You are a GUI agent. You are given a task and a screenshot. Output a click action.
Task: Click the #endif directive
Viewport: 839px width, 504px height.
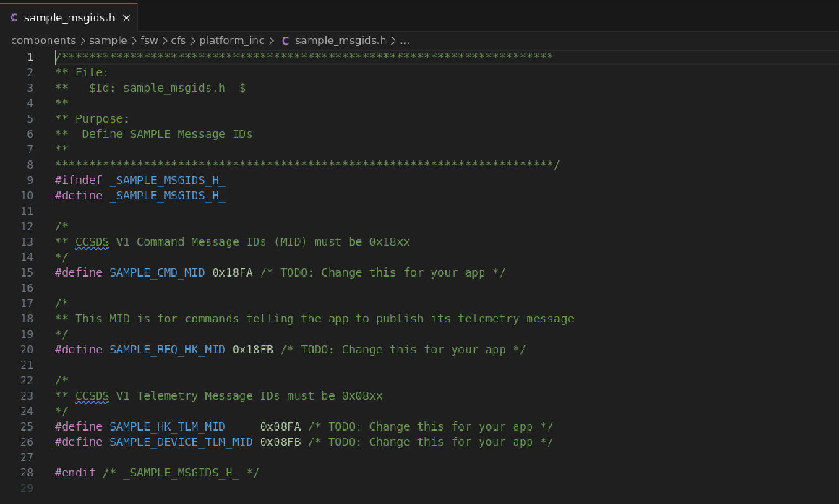(x=75, y=473)
